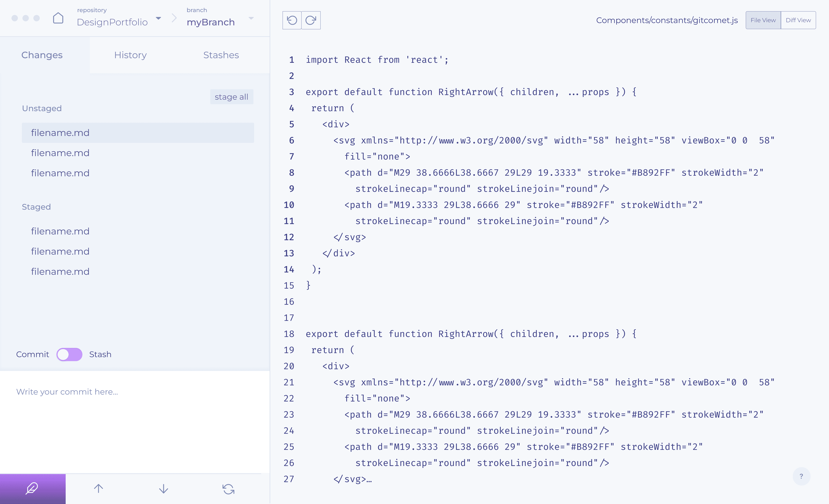This screenshot has height=504, width=829.
Task: Click the sync refresh icon
Action: (x=228, y=489)
